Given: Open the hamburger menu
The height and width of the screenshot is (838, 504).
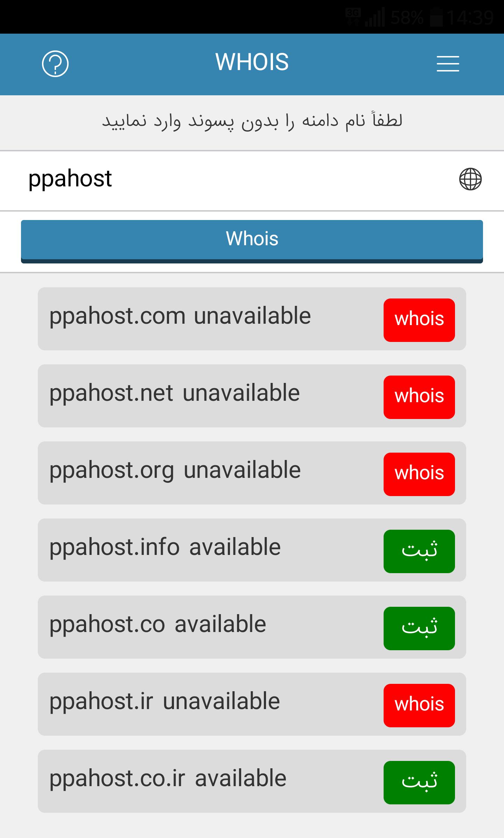Looking at the screenshot, I should 448,64.
